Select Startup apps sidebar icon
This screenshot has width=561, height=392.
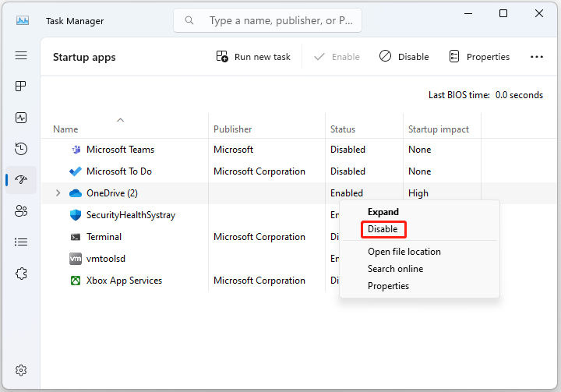21,179
